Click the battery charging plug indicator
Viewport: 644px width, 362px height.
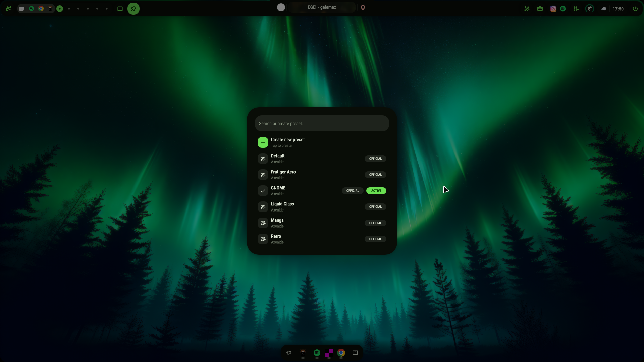pyautogui.click(x=589, y=9)
